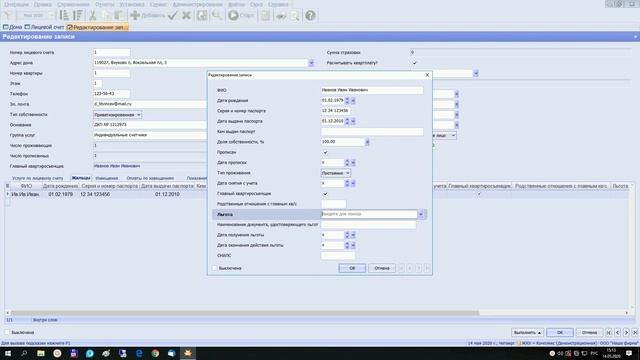
Task: Click the print preview magnifier page icon
Action: coord(294,16)
